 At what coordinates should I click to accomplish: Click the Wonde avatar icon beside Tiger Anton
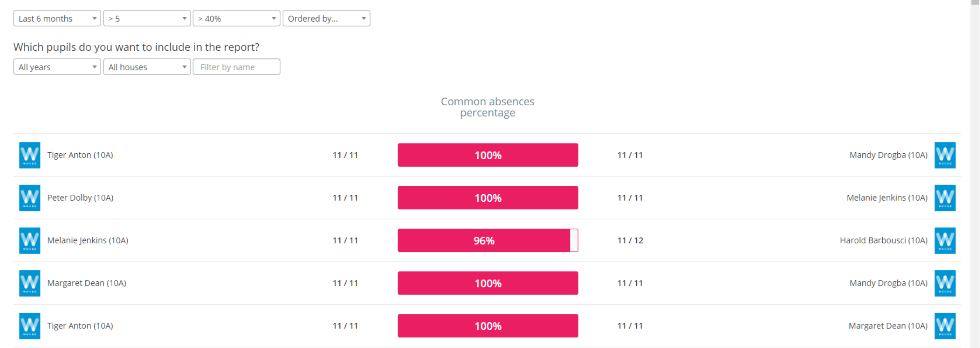(x=30, y=155)
